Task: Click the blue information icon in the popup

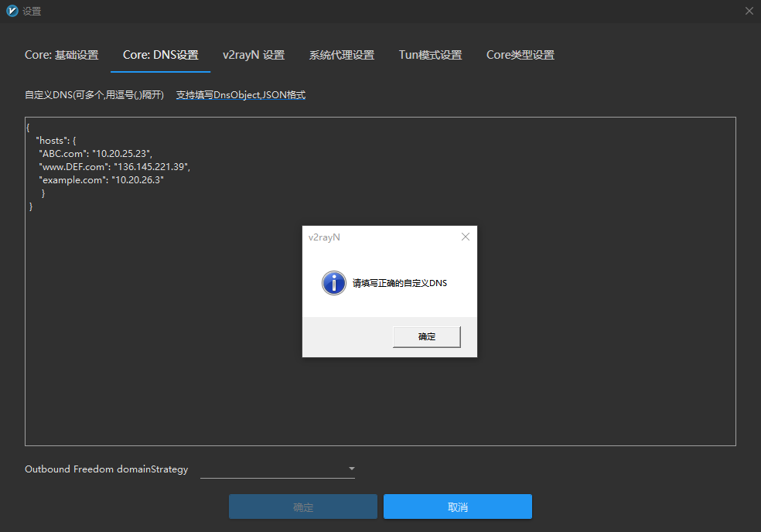Action: (334, 283)
